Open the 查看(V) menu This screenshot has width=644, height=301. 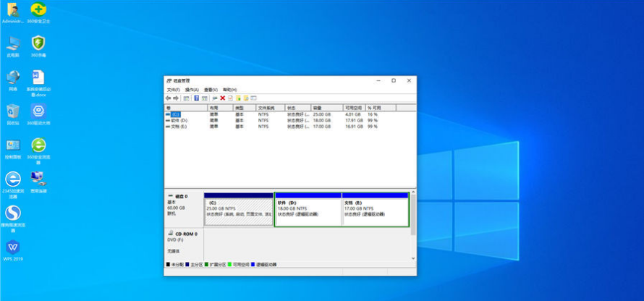[211, 90]
